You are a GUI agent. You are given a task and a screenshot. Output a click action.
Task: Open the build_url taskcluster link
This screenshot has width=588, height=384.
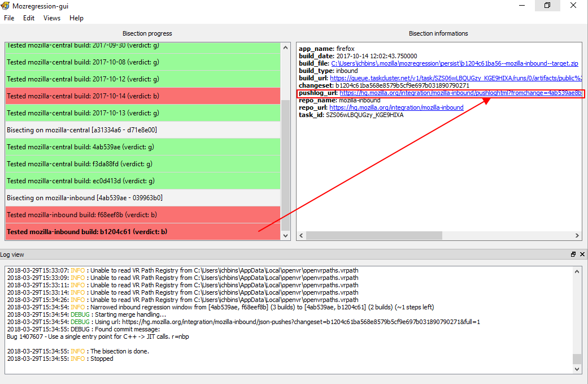tap(456, 78)
